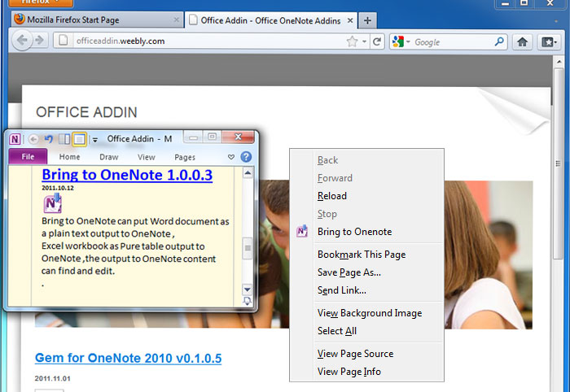Open the Gem for OneNote 2010 v0.1.0.5 link
Viewport: 570px width, 392px height.
[x=129, y=358]
